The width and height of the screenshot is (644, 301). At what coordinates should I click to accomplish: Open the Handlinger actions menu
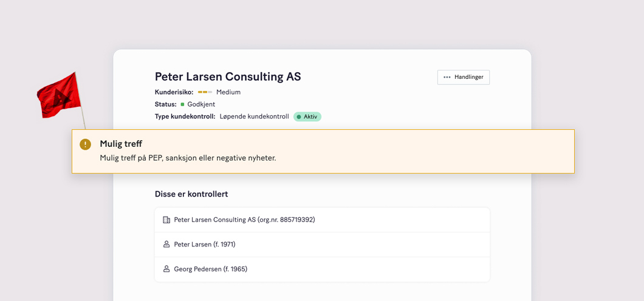pos(464,77)
